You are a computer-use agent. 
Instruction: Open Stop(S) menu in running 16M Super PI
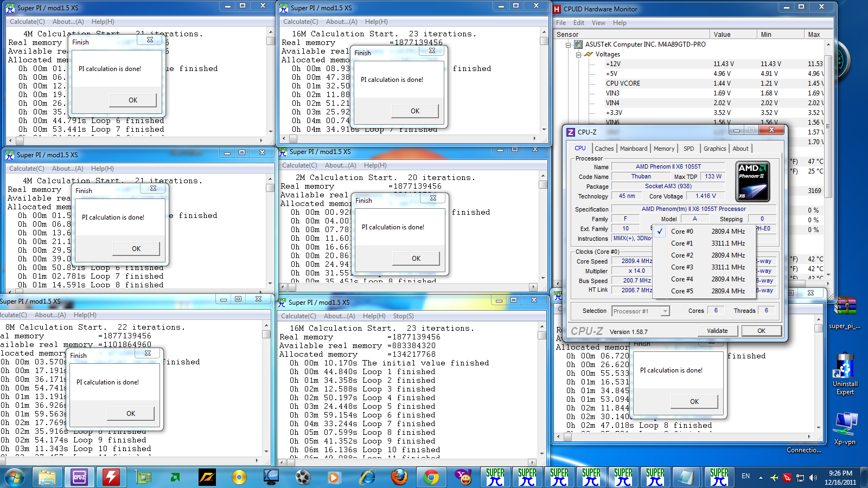pyautogui.click(x=403, y=316)
